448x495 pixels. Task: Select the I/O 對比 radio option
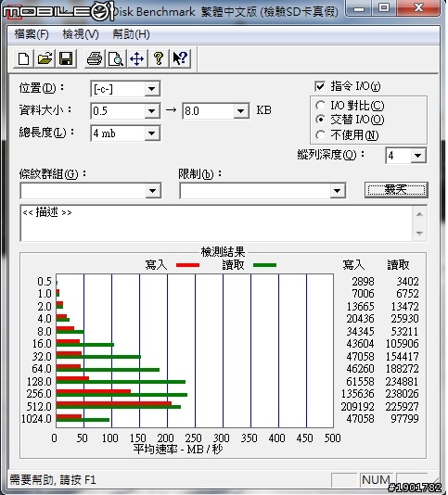[320, 105]
